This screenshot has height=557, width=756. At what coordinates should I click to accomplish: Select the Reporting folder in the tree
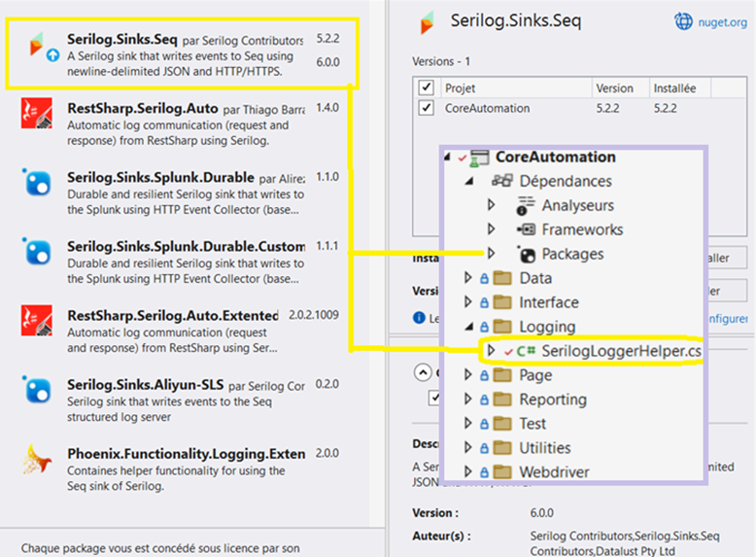point(552,400)
